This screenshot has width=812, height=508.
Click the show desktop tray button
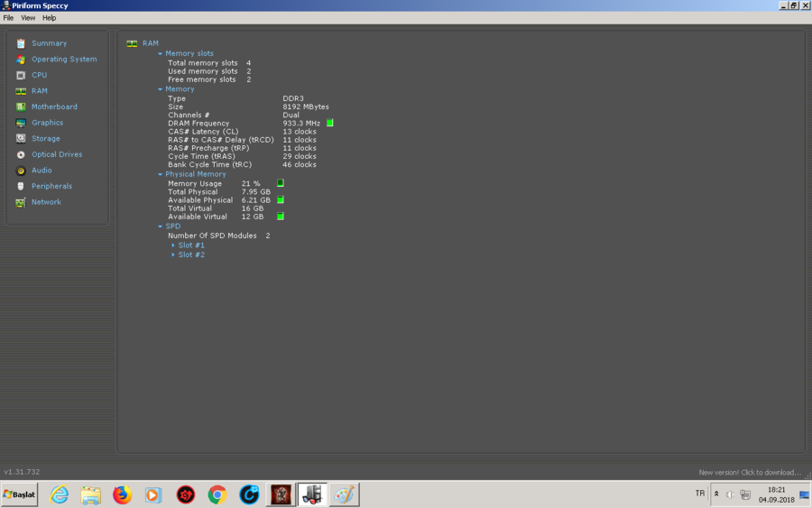click(804, 494)
